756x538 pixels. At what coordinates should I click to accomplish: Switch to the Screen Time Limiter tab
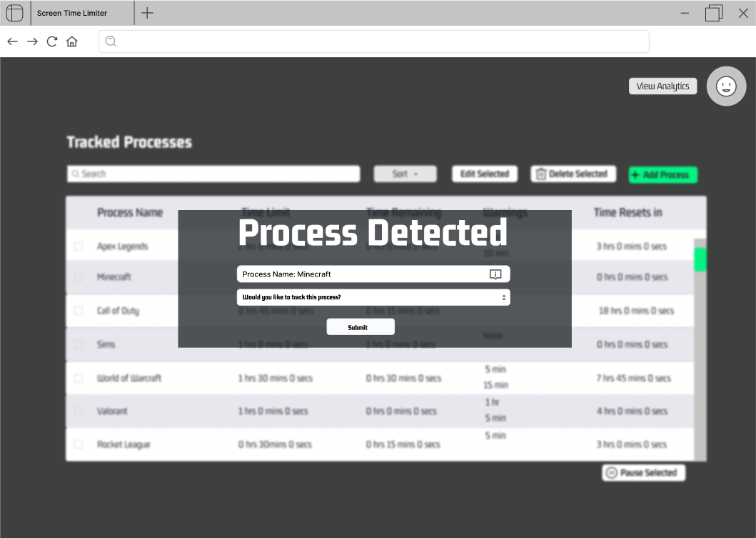point(82,13)
